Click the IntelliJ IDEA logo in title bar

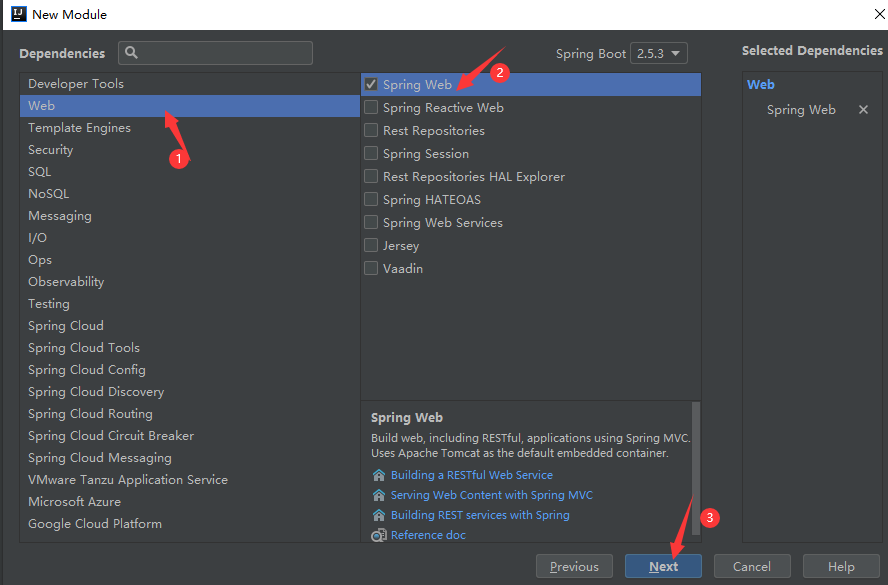pos(19,14)
